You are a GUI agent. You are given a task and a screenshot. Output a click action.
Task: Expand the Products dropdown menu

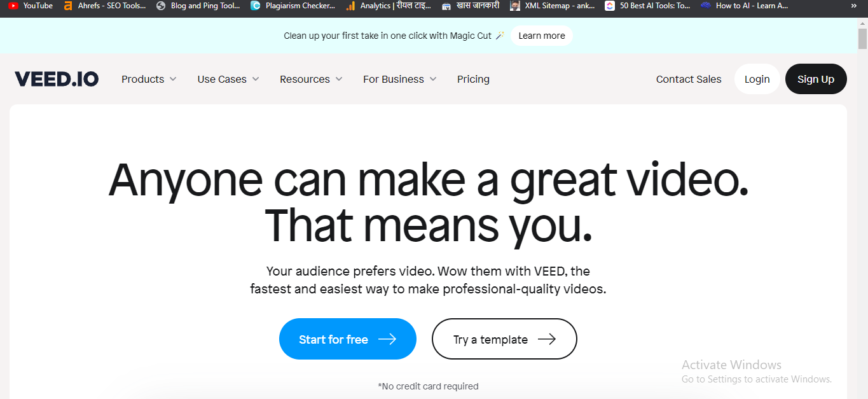[x=149, y=79]
